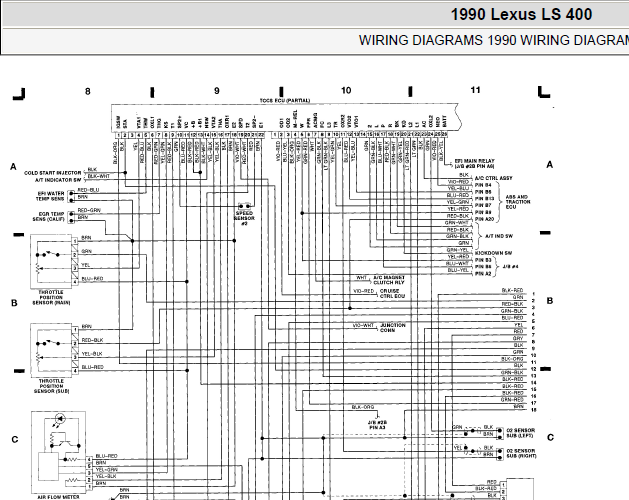Click the "JUNCTION CONN" label
Screen dimensions: 629x500
(x=393, y=327)
